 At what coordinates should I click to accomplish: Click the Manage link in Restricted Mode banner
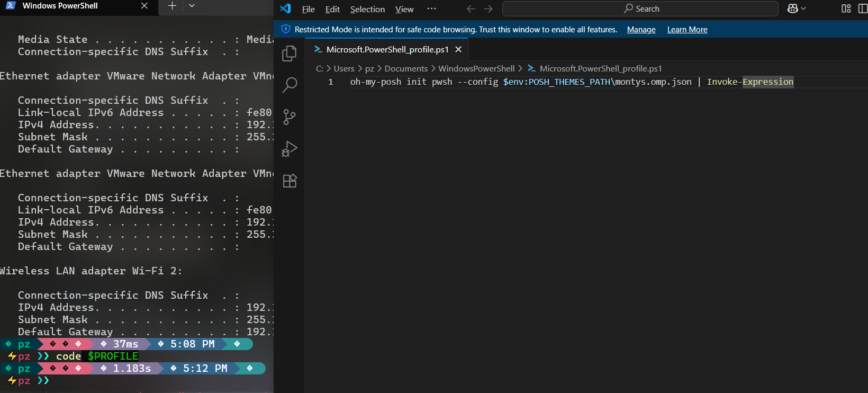point(641,30)
